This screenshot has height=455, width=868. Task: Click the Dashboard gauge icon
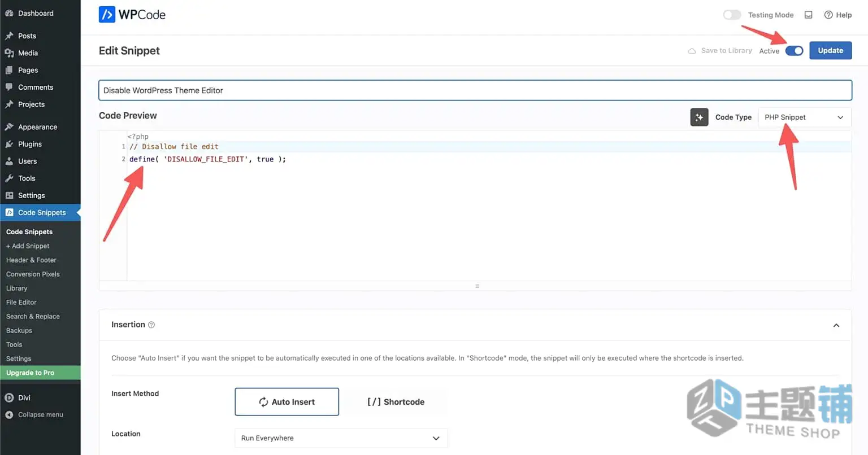click(9, 13)
